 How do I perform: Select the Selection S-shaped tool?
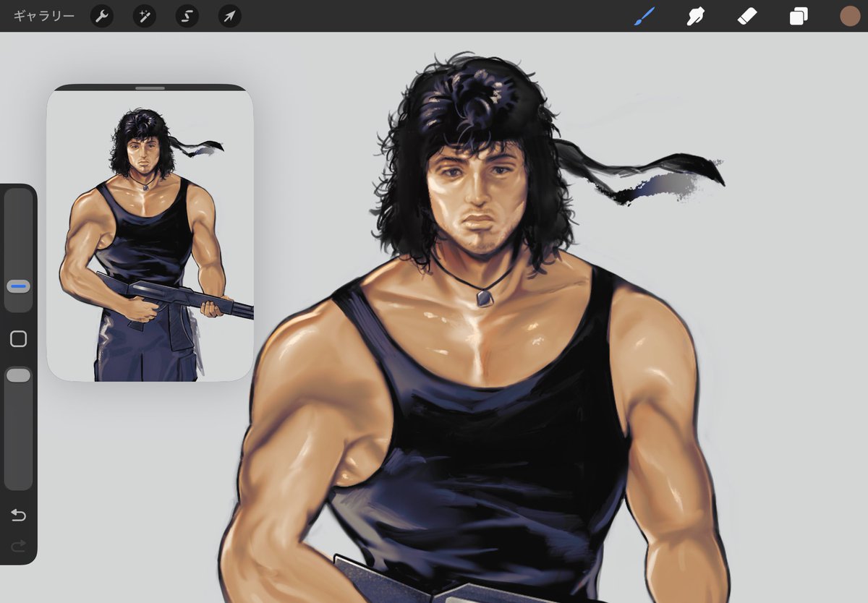coord(187,16)
